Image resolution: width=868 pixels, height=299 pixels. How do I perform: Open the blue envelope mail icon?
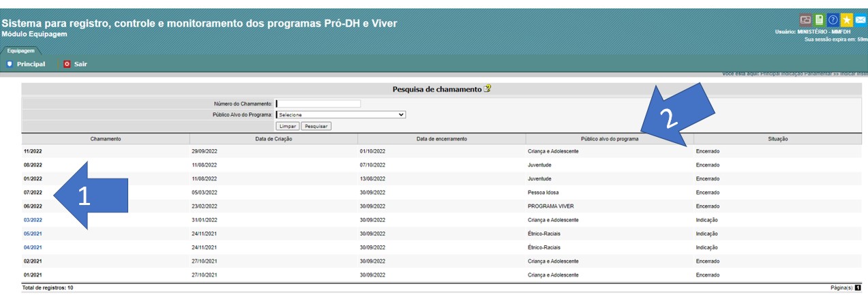coord(860,20)
